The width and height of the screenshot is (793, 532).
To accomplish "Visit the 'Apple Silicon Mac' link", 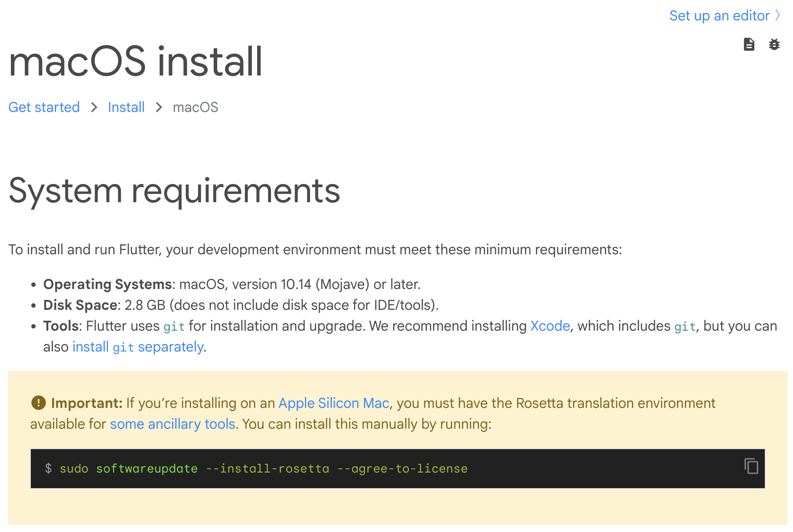I will pyautogui.click(x=334, y=403).
